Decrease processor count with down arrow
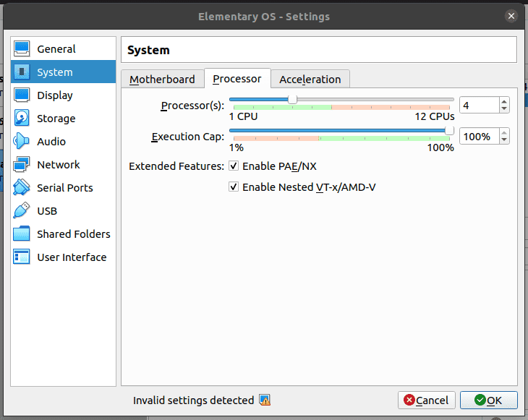Image resolution: width=528 pixels, height=420 pixels. (504, 109)
